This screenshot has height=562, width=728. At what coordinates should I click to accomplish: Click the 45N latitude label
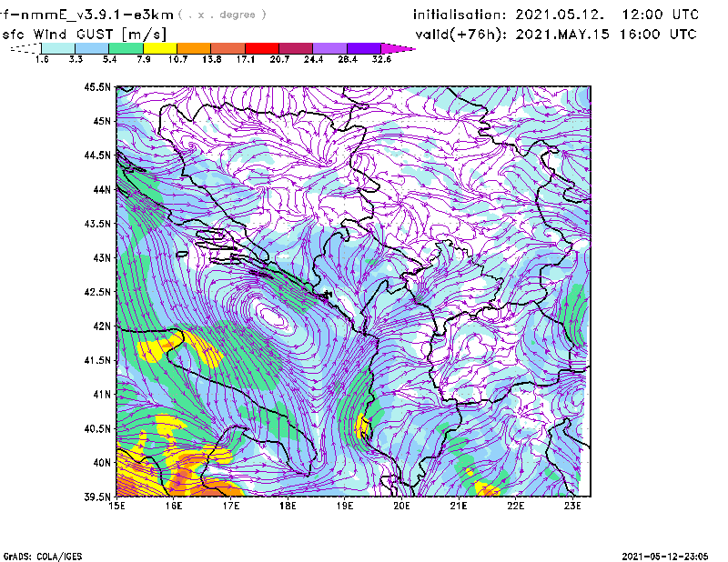pos(102,121)
